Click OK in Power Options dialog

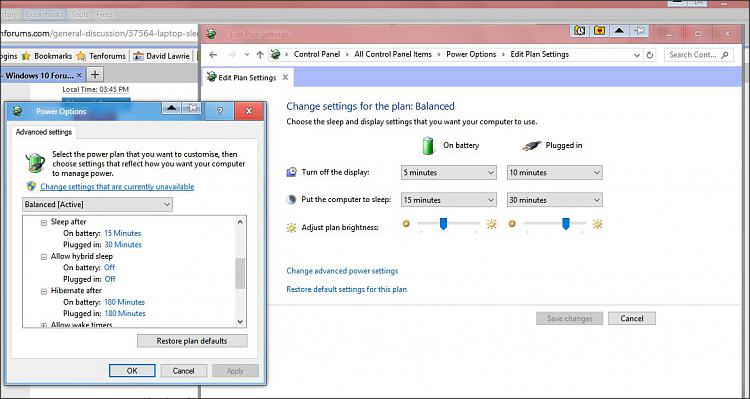pos(132,370)
